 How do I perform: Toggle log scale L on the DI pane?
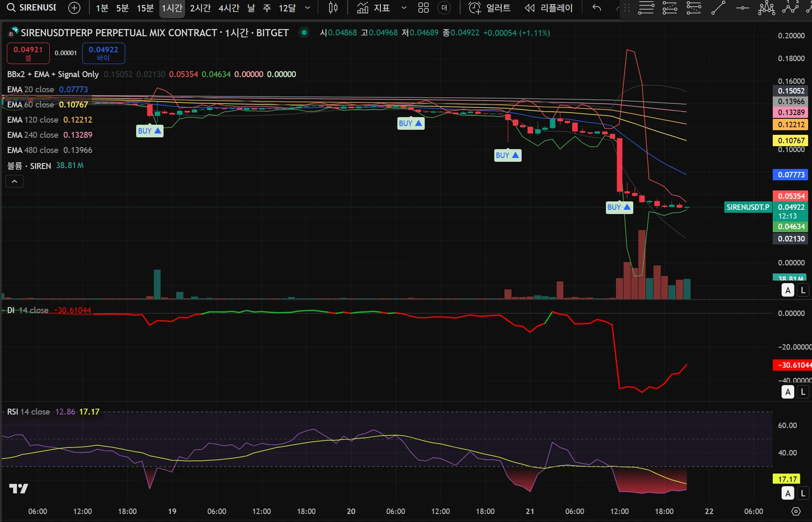pos(803,392)
